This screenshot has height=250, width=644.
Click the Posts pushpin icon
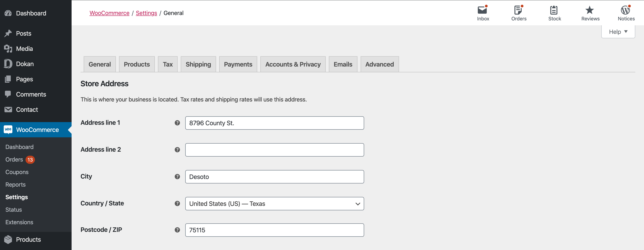point(8,33)
